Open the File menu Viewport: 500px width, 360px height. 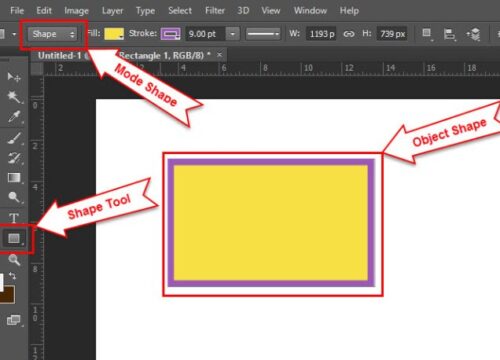click(x=17, y=11)
